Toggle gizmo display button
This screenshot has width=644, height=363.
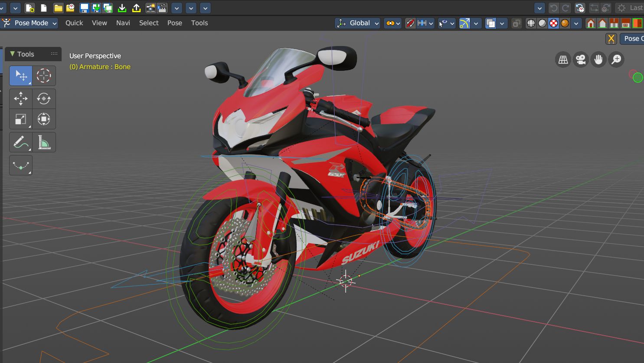click(464, 23)
